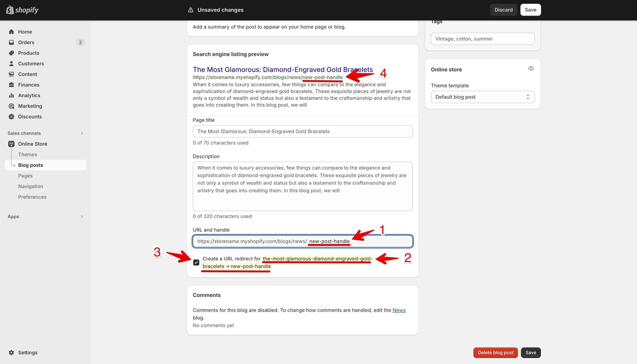Image resolution: width=637 pixels, height=364 pixels.
Task: View blog post via eye icon
Action: (531, 69)
